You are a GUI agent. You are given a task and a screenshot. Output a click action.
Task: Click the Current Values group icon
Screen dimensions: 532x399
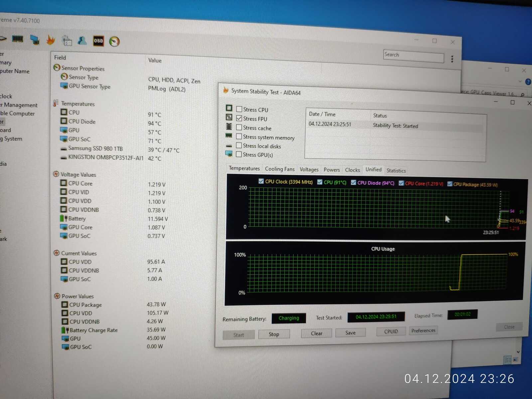[57, 253]
